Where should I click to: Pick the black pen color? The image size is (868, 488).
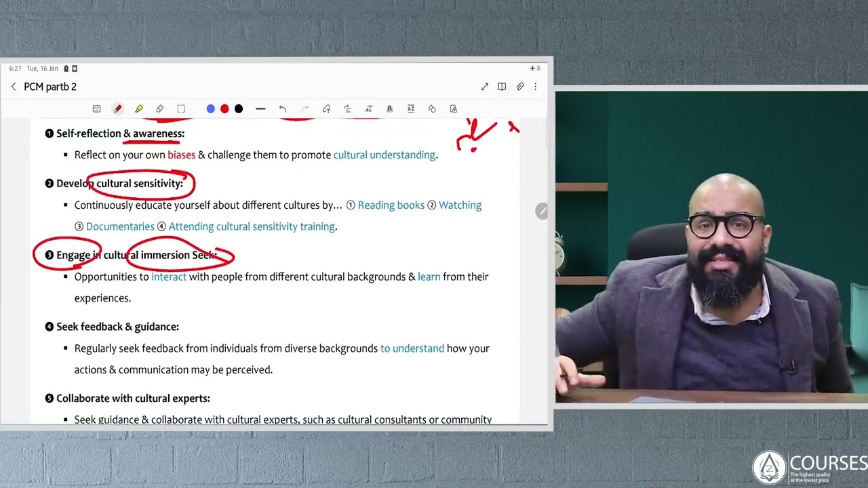coord(239,108)
